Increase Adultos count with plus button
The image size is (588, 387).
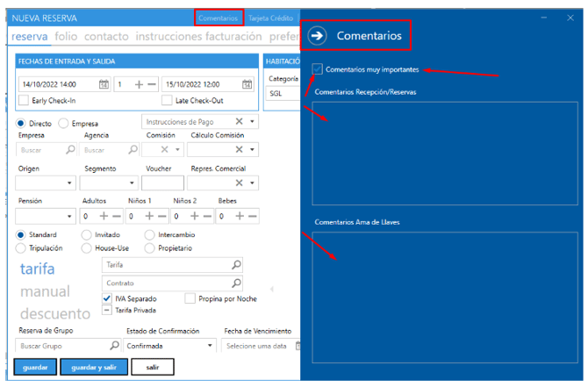pos(104,216)
